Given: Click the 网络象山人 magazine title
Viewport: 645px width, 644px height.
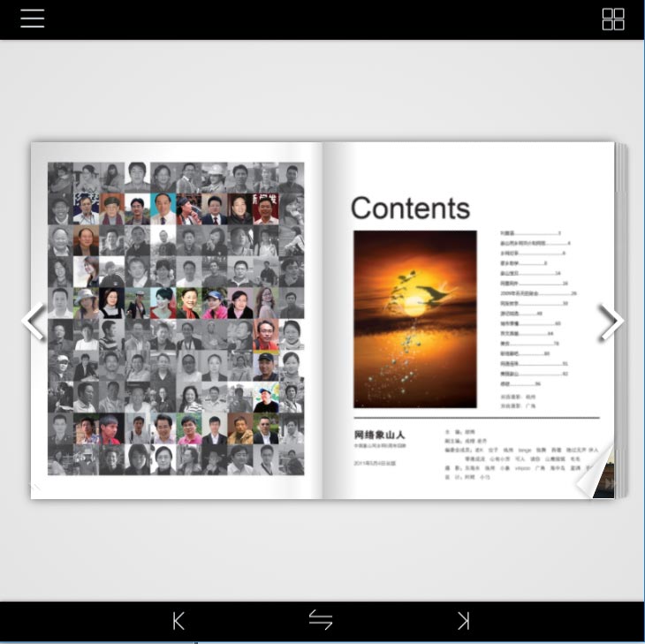Looking at the screenshot, I should click(379, 435).
